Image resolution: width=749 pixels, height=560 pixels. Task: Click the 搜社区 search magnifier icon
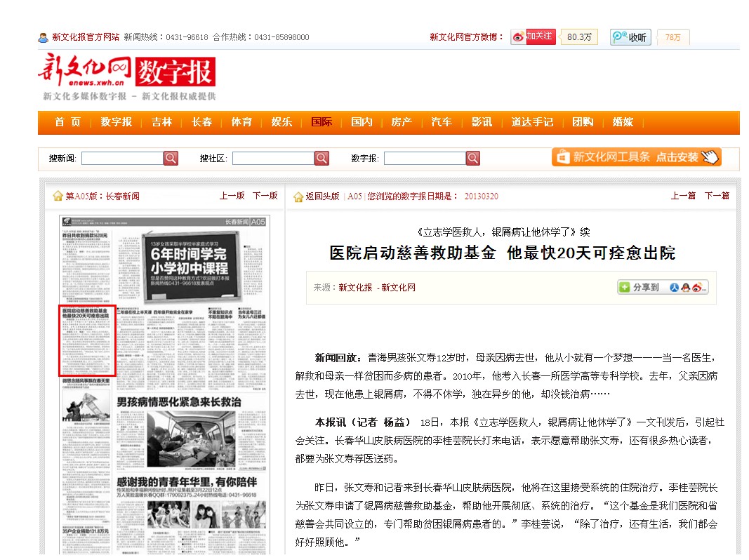point(322,159)
